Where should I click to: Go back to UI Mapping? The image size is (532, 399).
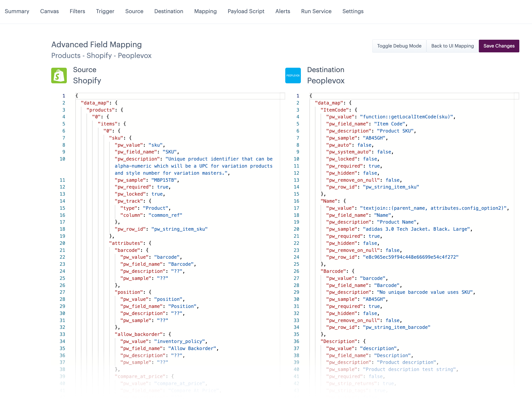click(452, 46)
